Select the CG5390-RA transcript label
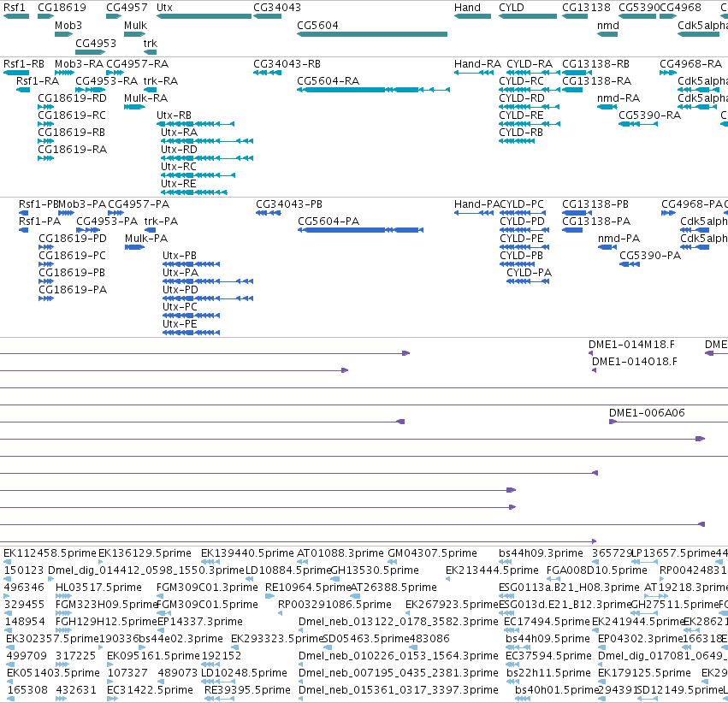Screen dimensions: 728x703 coord(649,115)
